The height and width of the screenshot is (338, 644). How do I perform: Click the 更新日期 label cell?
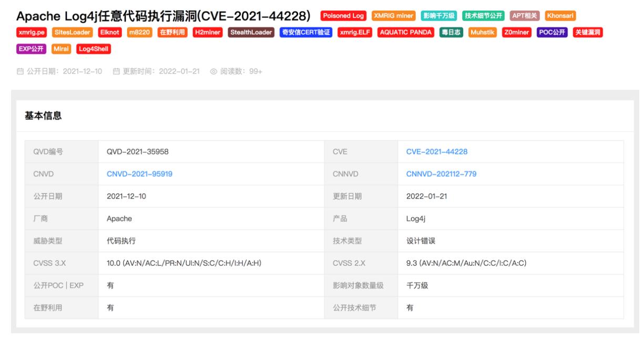click(361, 196)
